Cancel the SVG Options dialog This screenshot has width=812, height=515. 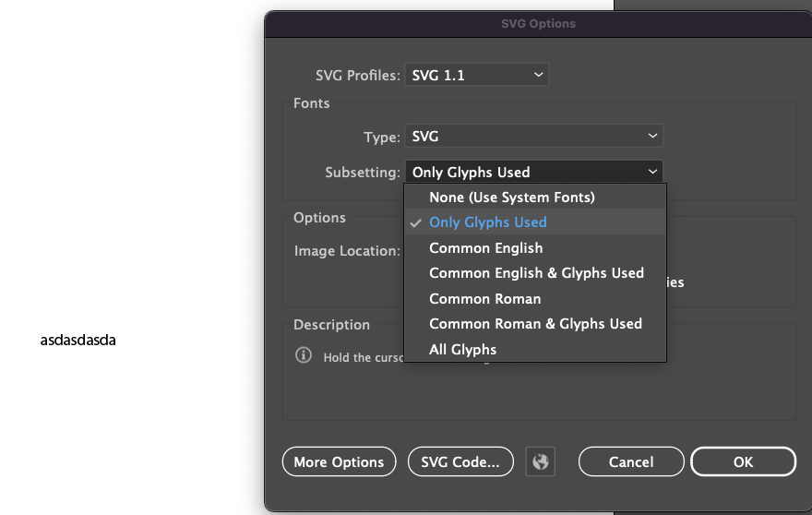631,462
